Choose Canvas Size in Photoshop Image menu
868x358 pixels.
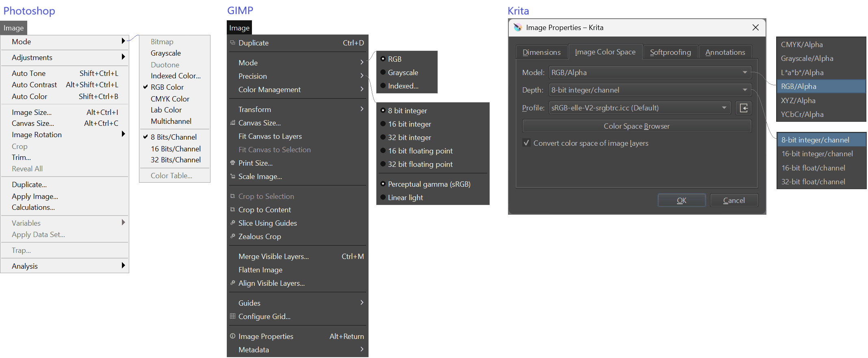(65, 123)
